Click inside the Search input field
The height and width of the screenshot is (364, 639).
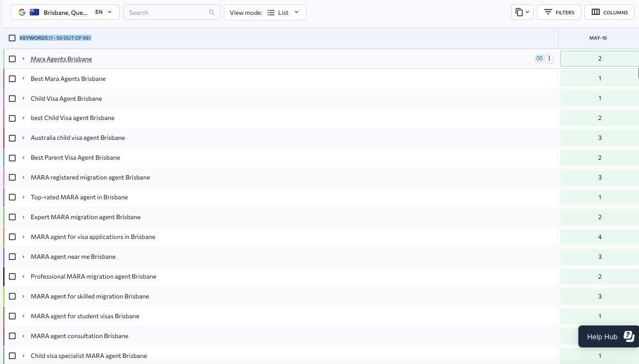pos(165,12)
